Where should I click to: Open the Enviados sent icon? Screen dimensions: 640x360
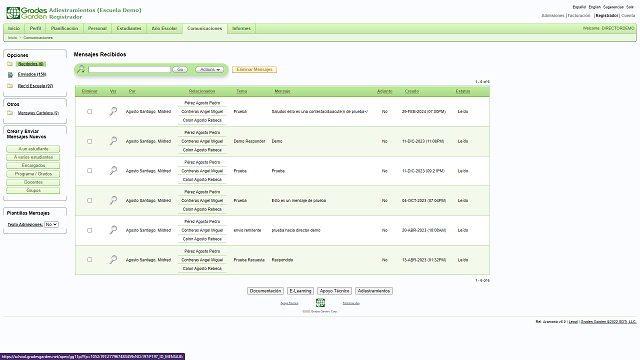[x=10, y=75]
